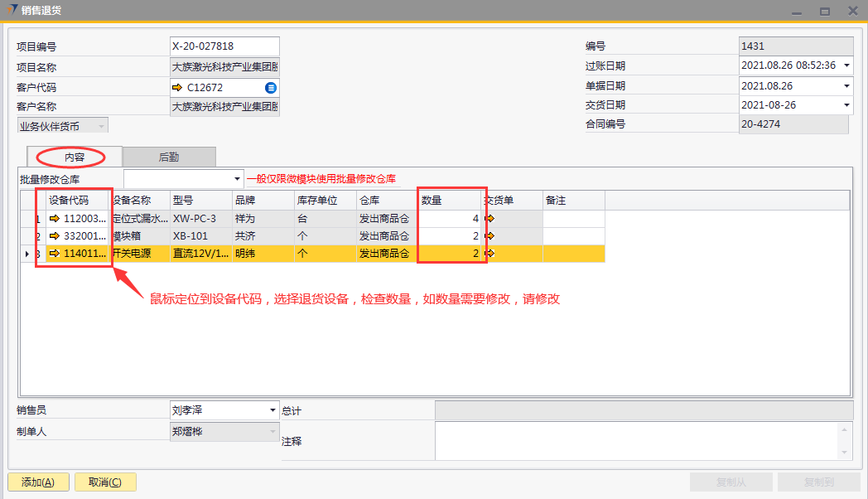Click delivery note arrow in row 2
The height and width of the screenshot is (499, 868).
coord(489,236)
